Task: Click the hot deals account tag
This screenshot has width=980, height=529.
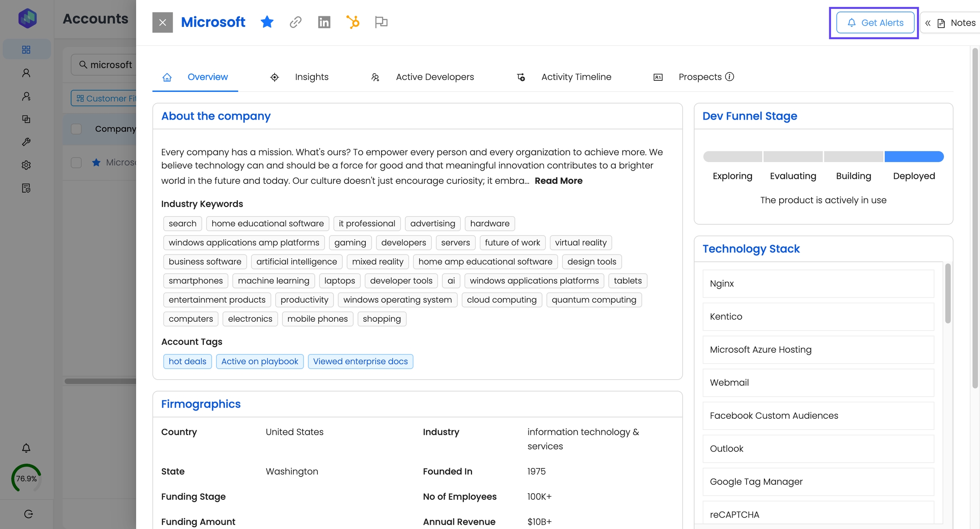Action: coord(187,361)
